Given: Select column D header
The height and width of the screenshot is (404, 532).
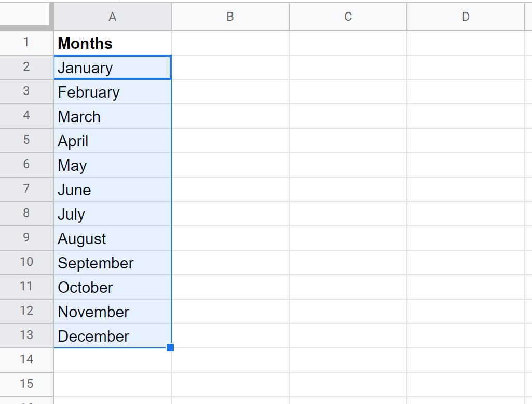Looking at the screenshot, I should (x=466, y=17).
